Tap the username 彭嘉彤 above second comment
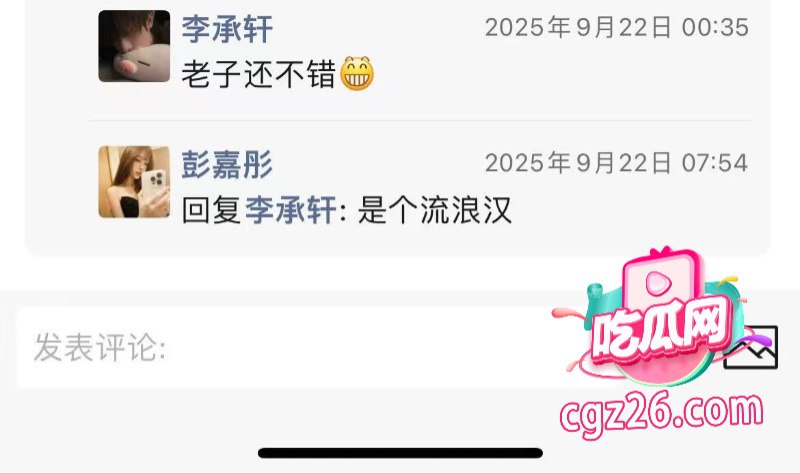Image resolution: width=800 pixels, height=473 pixels. (228, 165)
